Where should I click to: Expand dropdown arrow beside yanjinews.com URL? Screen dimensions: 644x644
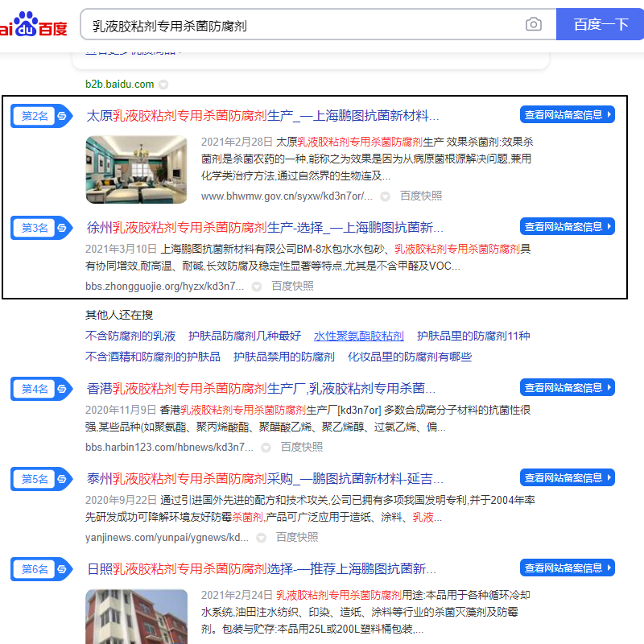(261, 538)
